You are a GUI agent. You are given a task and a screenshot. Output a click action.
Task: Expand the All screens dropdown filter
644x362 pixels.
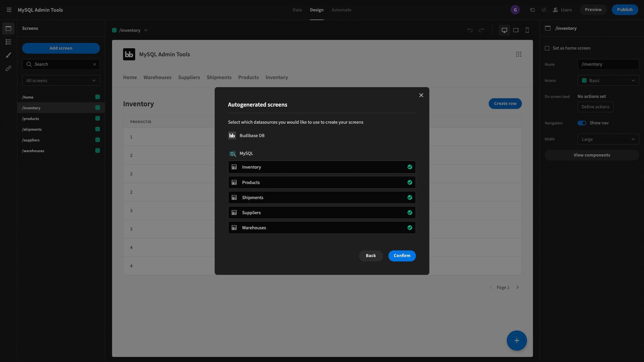click(61, 80)
